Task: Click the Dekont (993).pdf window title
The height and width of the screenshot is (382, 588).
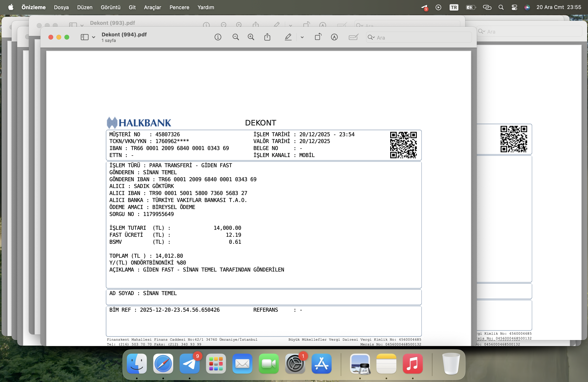Action: tap(112, 23)
